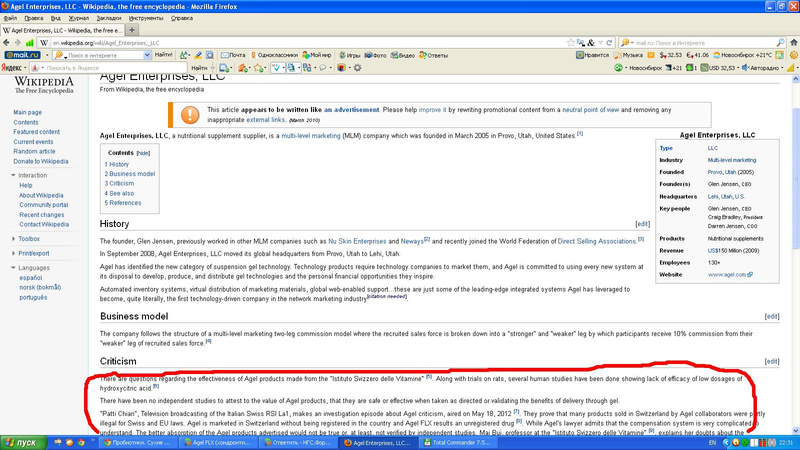Open the Закладки menu
The height and width of the screenshot is (450, 800).
(x=109, y=18)
